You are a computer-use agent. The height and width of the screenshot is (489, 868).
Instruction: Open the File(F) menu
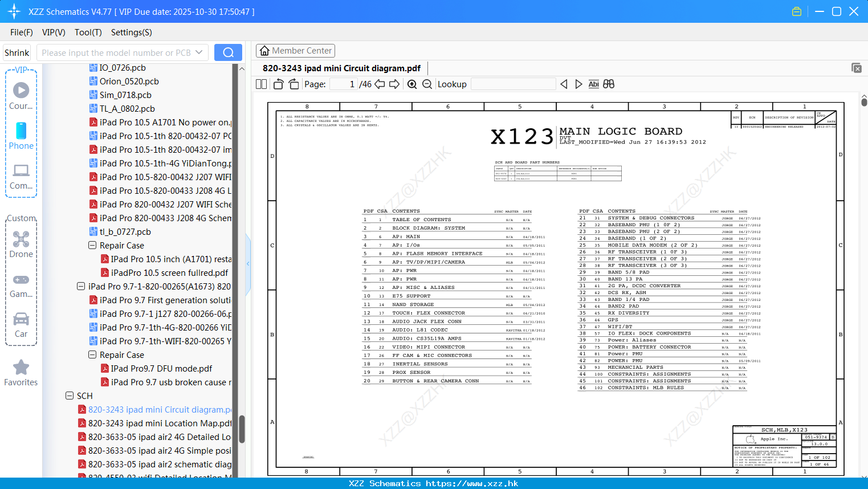click(x=22, y=32)
